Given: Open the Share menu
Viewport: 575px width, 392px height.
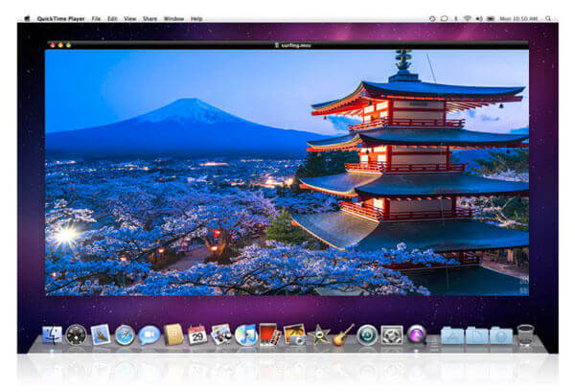Looking at the screenshot, I should coord(149,19).
